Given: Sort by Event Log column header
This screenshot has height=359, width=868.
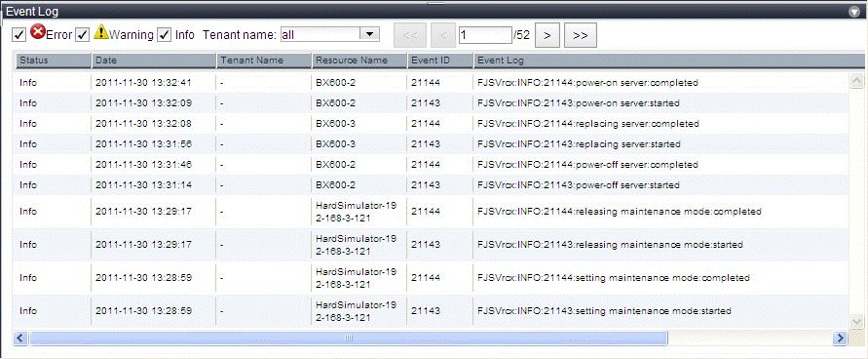Looking at the screenshot, I should [x=668, y=60].
